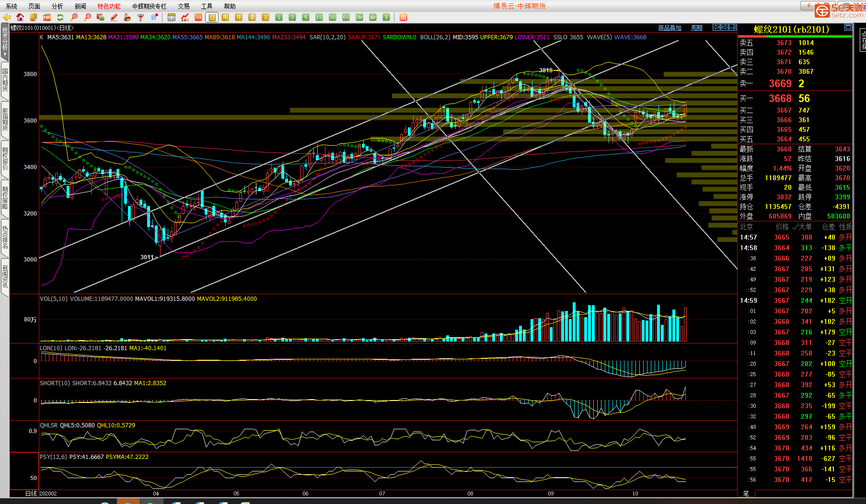Select weekly 周 period
This screenshot has width=866, height=504.
pyautogui.click(x=225, y=17)
